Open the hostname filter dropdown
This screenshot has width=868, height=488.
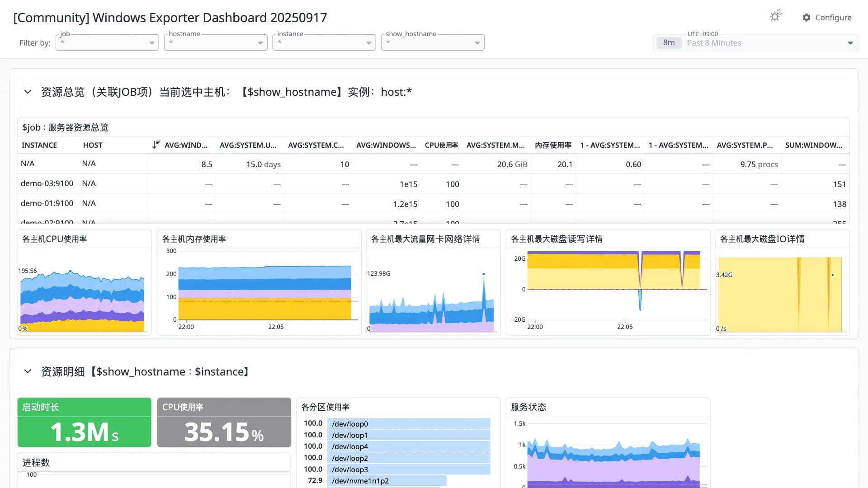(x=216, y=42)
